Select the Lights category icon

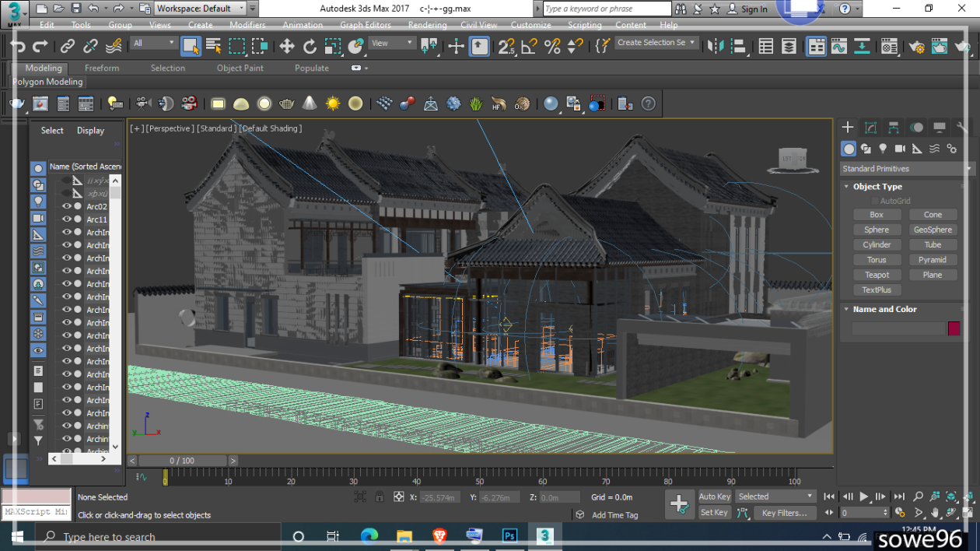tap(883, 149)
